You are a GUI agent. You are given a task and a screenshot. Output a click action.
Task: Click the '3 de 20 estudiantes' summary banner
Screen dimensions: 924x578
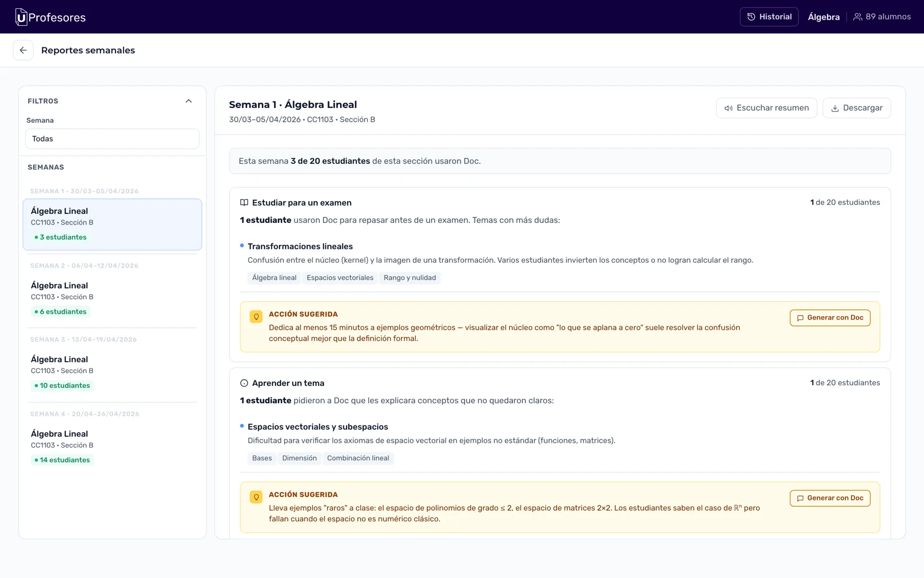coord(560,161)
